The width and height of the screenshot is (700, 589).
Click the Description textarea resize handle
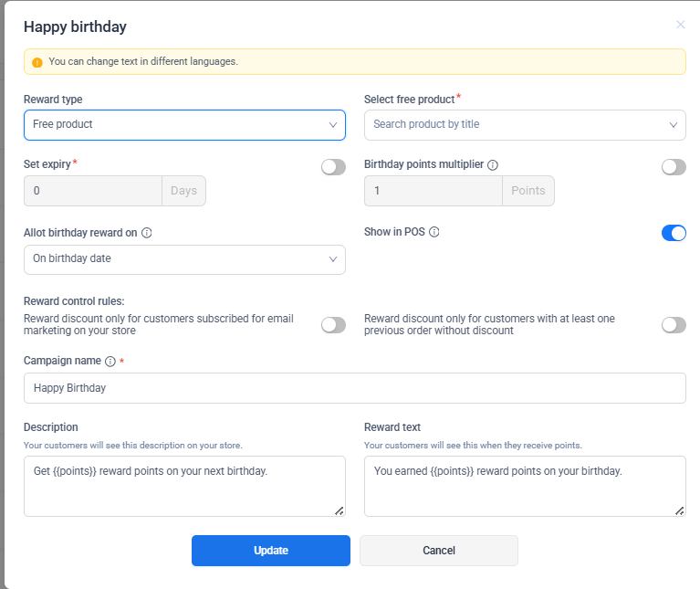point(340,510)
